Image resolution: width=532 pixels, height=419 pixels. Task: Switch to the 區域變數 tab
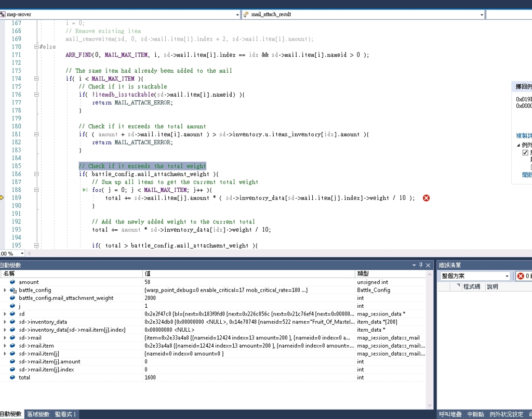38,414
